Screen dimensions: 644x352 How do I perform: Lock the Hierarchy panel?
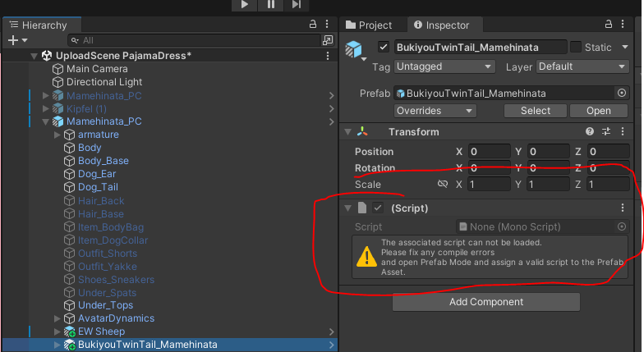[313, 25]
